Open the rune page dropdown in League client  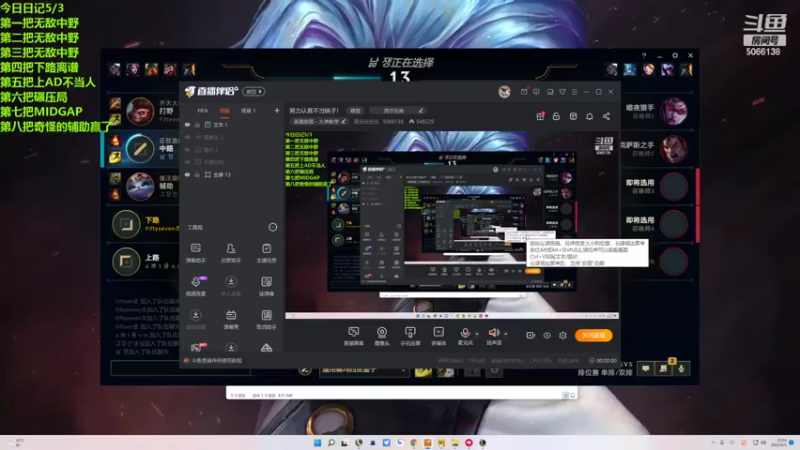pyautogui.click(x=364, y=370)
